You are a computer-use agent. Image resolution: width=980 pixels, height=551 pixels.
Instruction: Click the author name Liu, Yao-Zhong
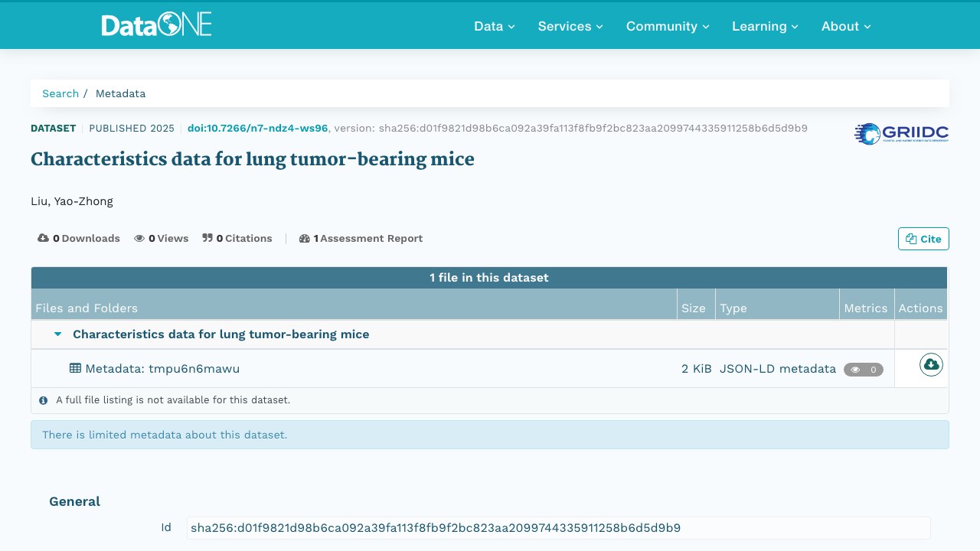pyautogui.click(x=72, y=202)
